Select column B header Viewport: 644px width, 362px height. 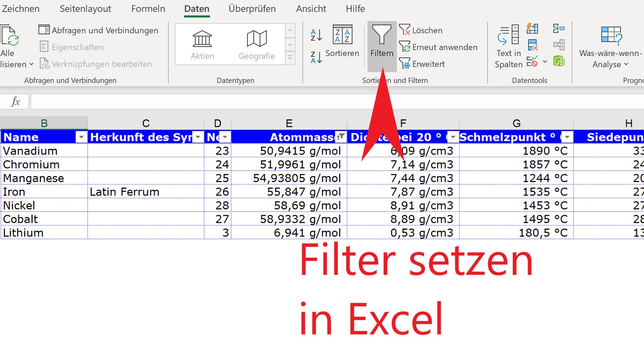click(x=44, y=123)
